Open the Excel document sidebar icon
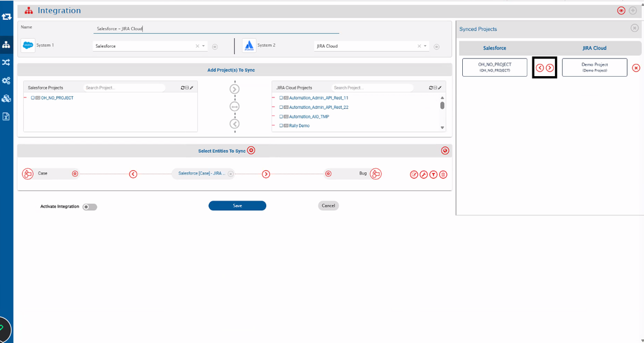Image resolution: width=644 pixels, height=343 pixels. tap(6, 117)
